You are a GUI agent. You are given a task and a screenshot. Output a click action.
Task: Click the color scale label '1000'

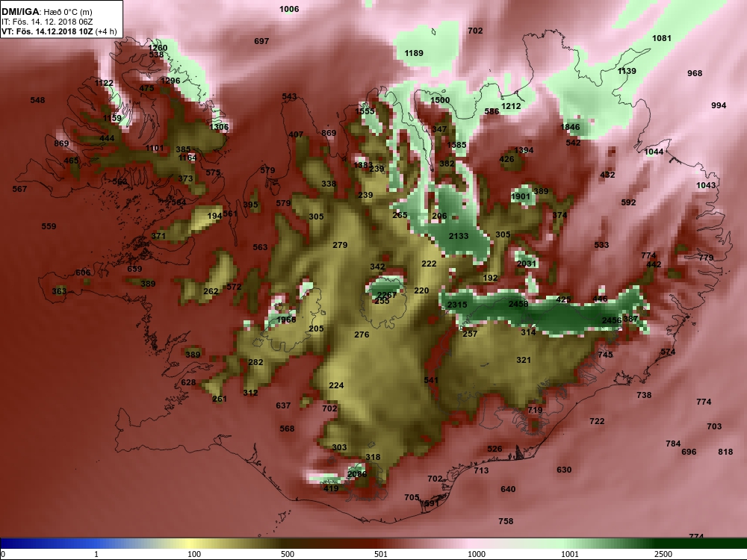point(477,554)
